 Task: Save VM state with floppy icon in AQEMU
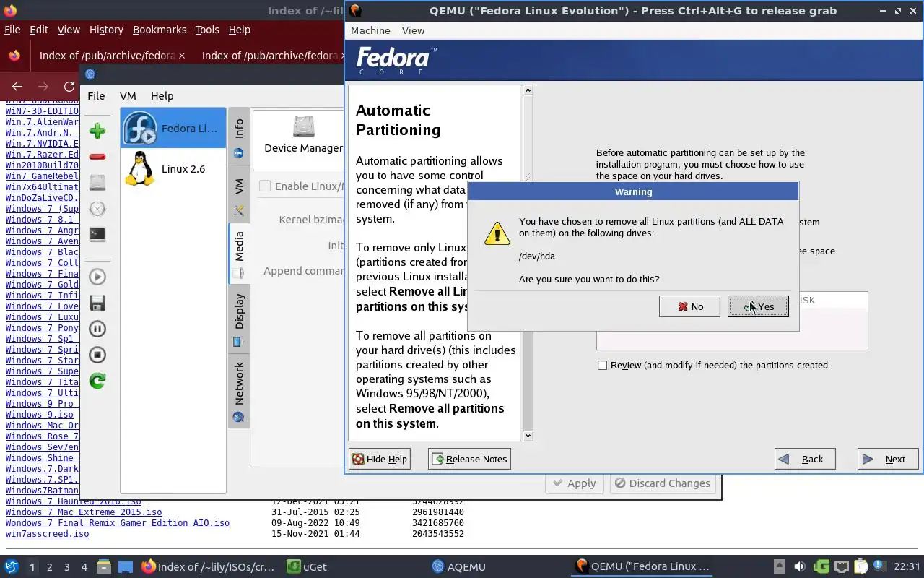point(97,303)
